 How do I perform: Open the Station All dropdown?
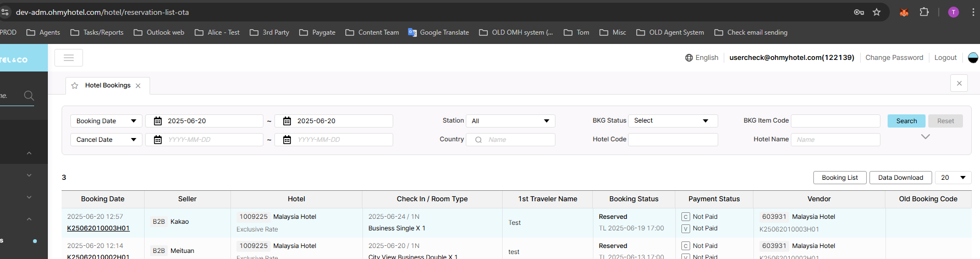510,121
